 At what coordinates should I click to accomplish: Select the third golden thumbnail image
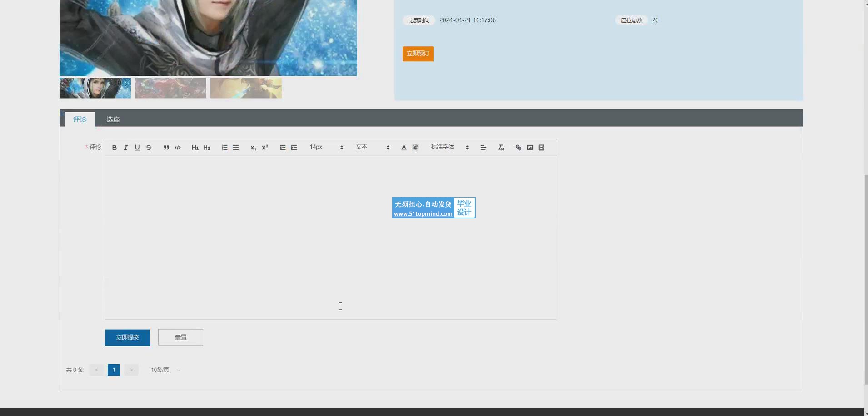246,88
